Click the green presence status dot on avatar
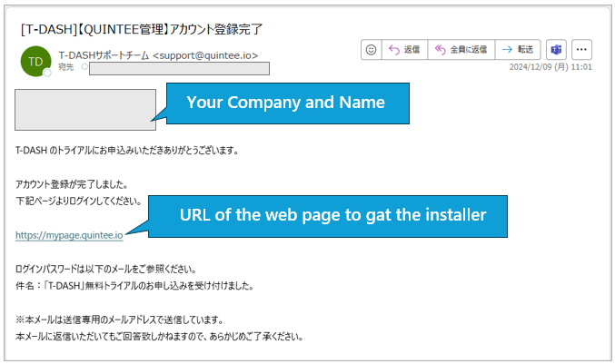The width and height of the screenshot is (615, 364). [46, 72]
